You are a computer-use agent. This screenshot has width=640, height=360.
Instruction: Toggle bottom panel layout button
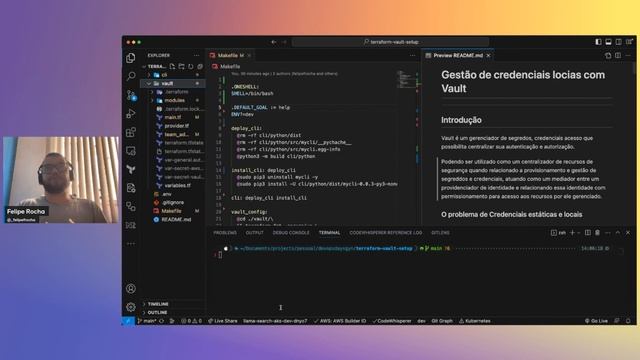click(609, 42)
